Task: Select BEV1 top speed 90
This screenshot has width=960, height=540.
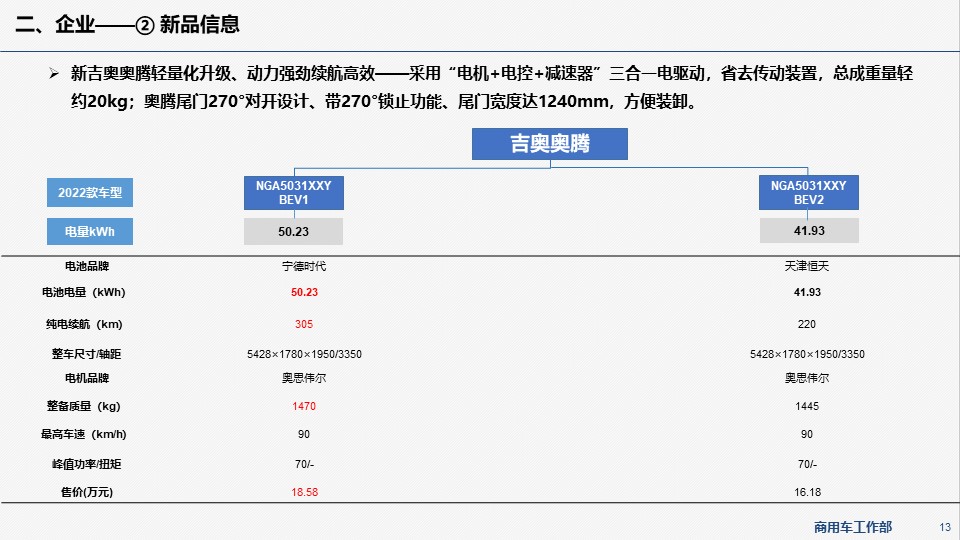Action: pyautogui.click(x=304, y=435)
